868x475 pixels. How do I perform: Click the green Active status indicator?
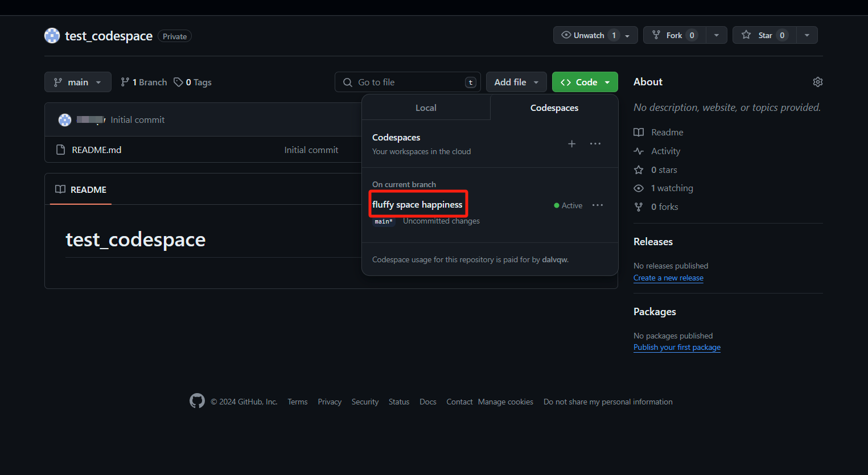pyautogui.click(x=556, y=205)
